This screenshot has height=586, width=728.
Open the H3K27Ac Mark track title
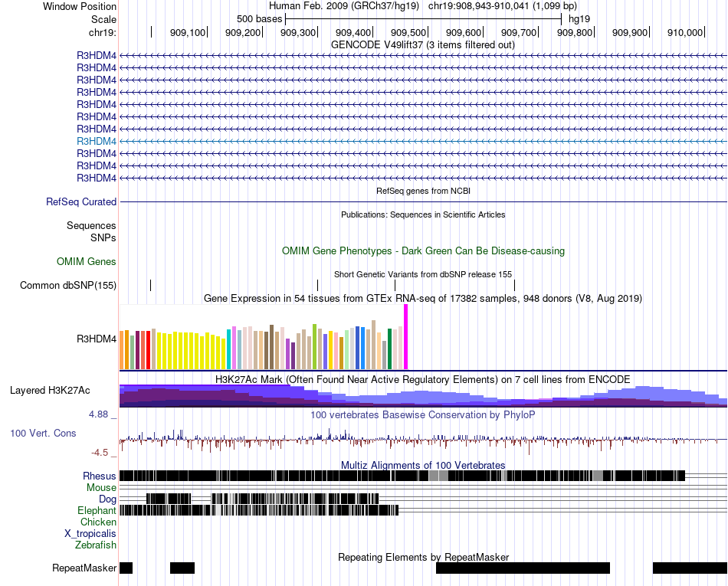tap(423, 379)
